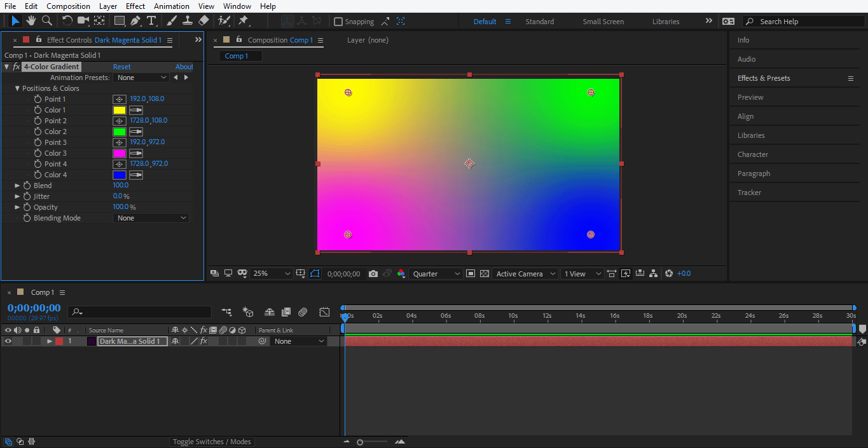The height and width of the screenshot is (448, 868).
Task: Open the Color 3 magenta swatch
Action: click(x=119, y=153)
